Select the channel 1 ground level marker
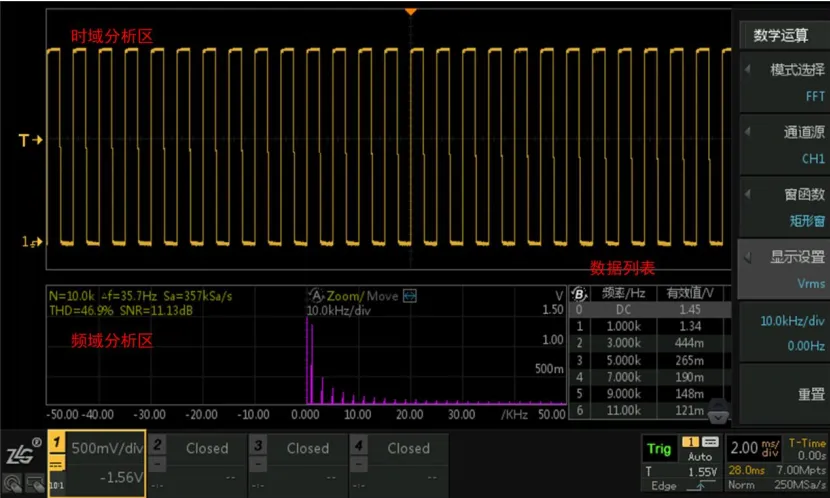Viewport: 830px width, 498px height. pyautogui.click(x=32, y=242)
